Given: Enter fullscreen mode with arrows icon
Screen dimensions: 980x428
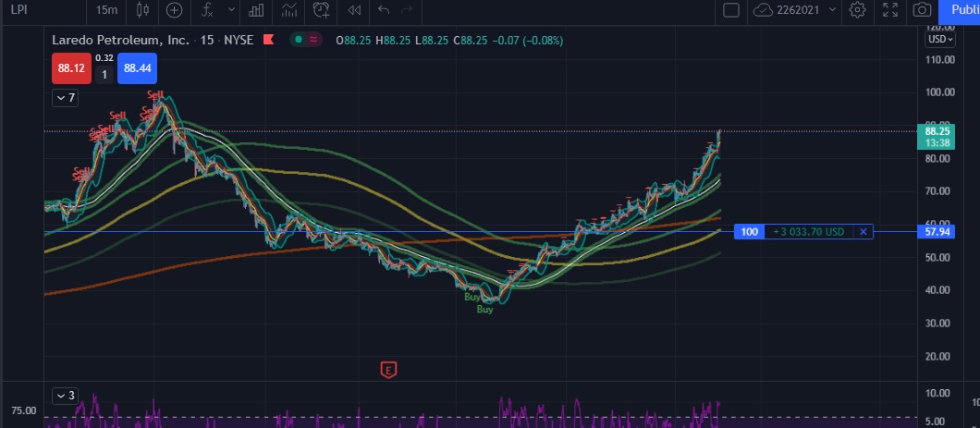Looking at the screenshot, I should [x=890, y=10].
